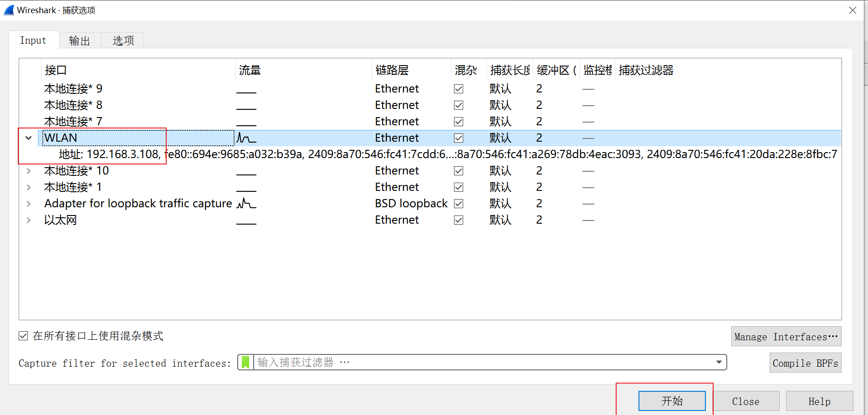Toggle promiscuous checkbox for 以太网 row

[459, 220]
